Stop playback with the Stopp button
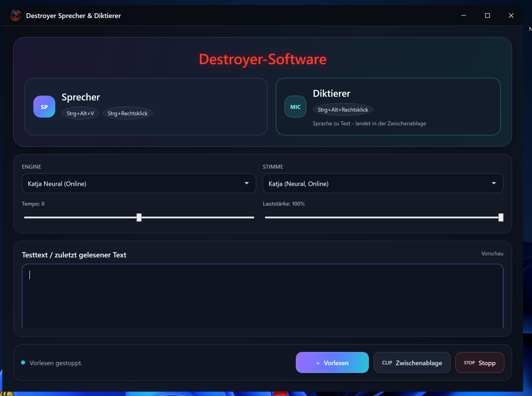The width and height of the screenshot is (532, 396). (479, 362)
